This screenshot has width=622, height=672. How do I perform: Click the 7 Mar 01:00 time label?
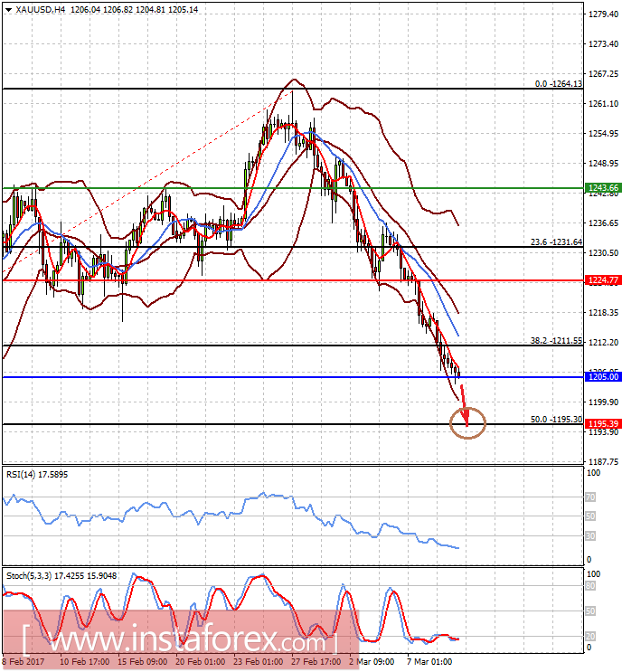(x=429, y=662)
